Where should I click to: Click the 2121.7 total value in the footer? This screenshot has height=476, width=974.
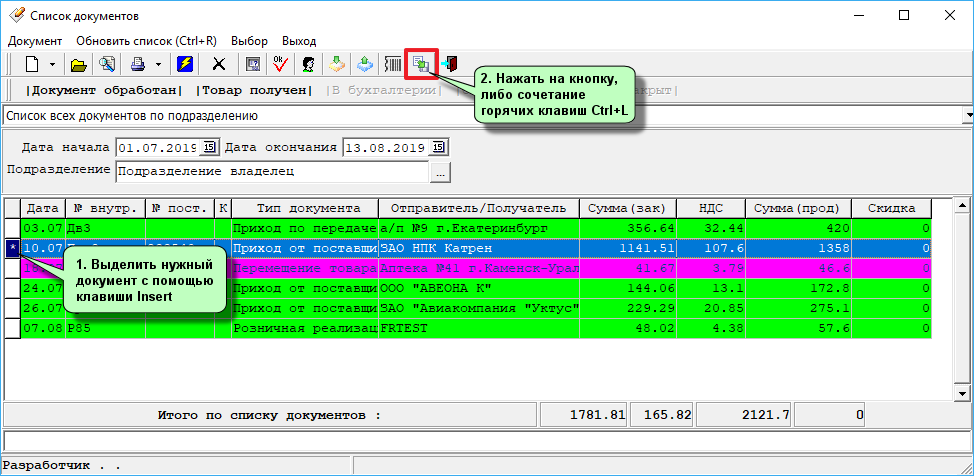tap(745, 415)
